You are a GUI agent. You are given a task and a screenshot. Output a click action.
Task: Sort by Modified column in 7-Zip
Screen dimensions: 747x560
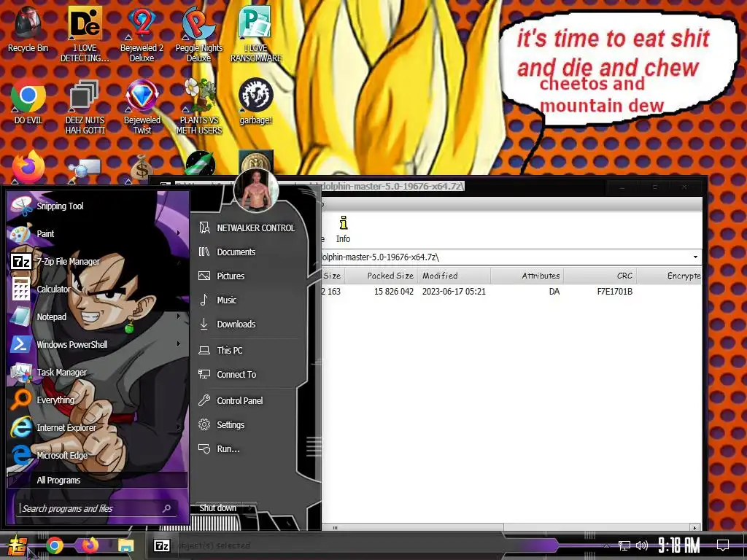[x=454, y=276]
